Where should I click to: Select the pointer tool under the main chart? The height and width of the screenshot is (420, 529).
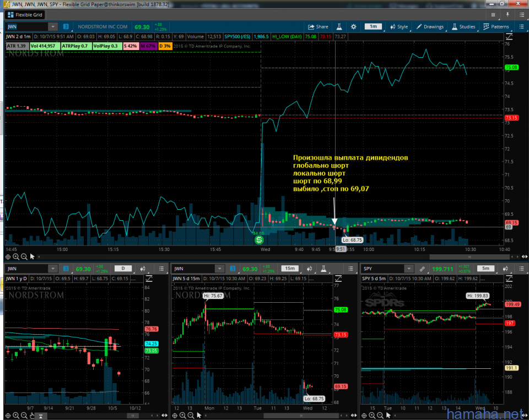(32, 257)
